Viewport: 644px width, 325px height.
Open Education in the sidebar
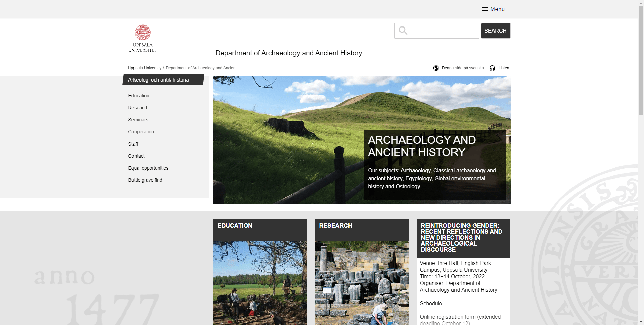pyautogui.click(x=139, y=96)
